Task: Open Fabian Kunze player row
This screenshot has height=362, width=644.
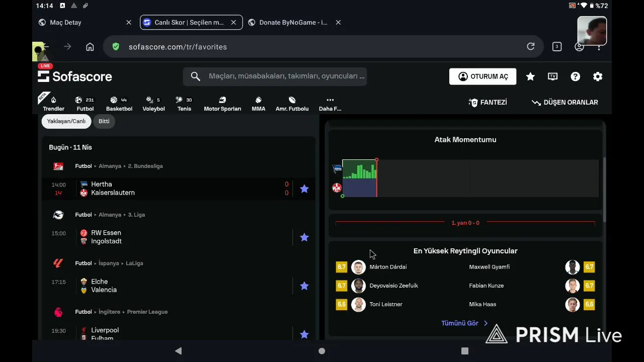Action: pyautogui.click(x=532, y=286)
